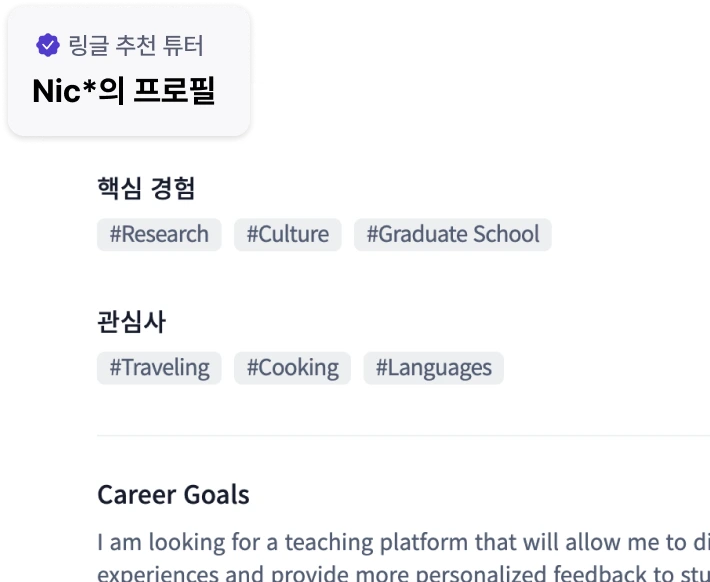Viewport: 710px width, 582px height.
Task: Click the 핵심 경험 section heading
Action: [146, 188]
